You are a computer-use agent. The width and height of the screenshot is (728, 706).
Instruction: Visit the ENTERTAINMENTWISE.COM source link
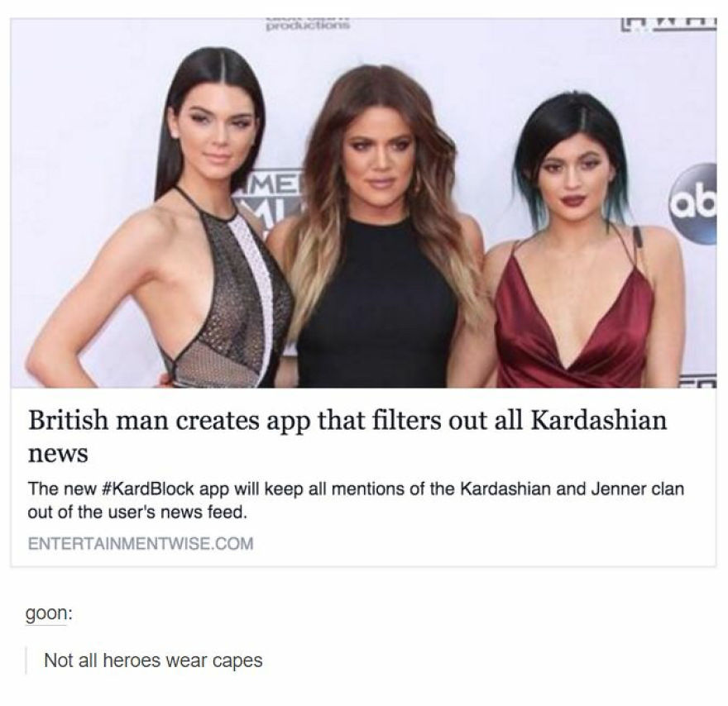pyautogui.click(x=141, y=543)
